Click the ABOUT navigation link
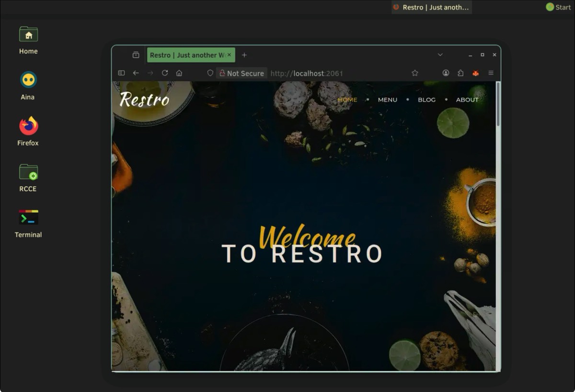 pos(467,100)
